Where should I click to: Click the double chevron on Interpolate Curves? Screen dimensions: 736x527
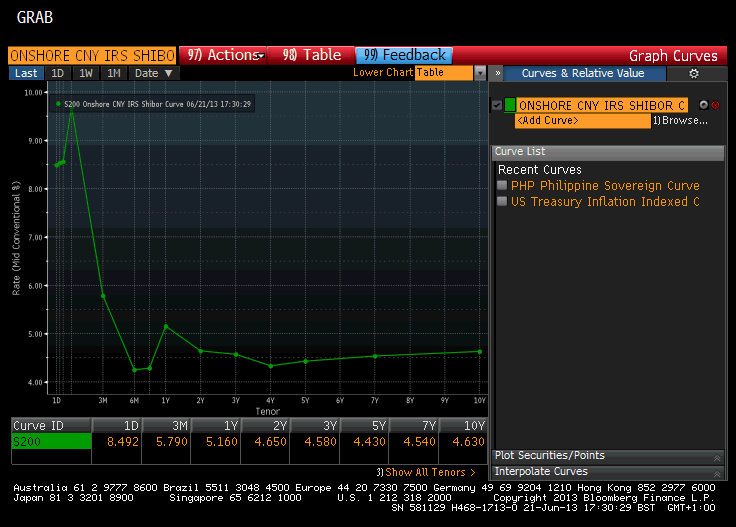pos(716,472)
